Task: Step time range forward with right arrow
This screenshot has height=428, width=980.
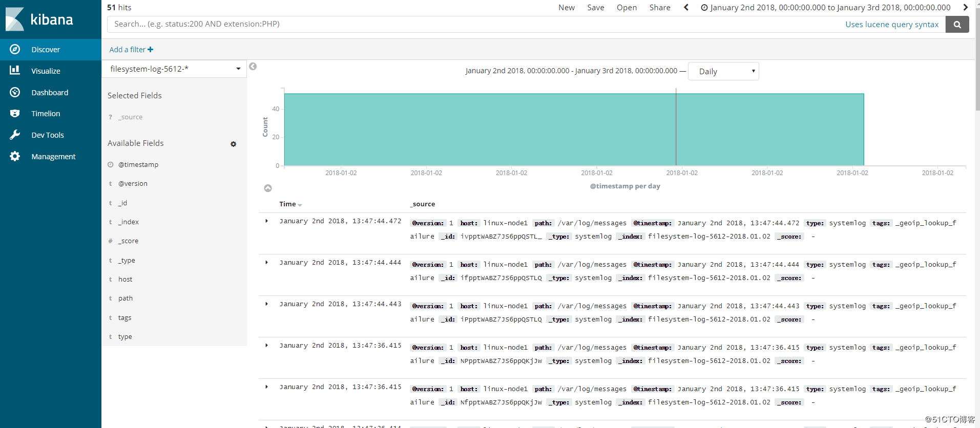Action: coord(965,7)
